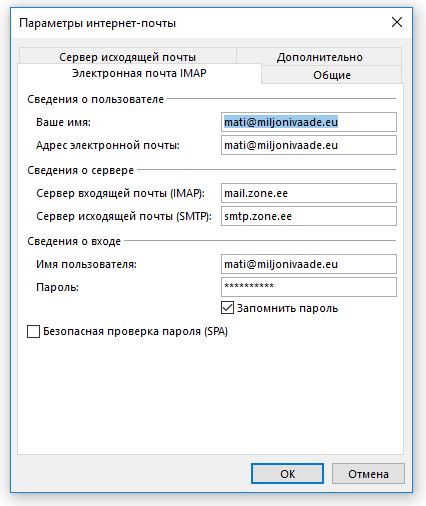Click the Отмена button

[x=368, y=474]
